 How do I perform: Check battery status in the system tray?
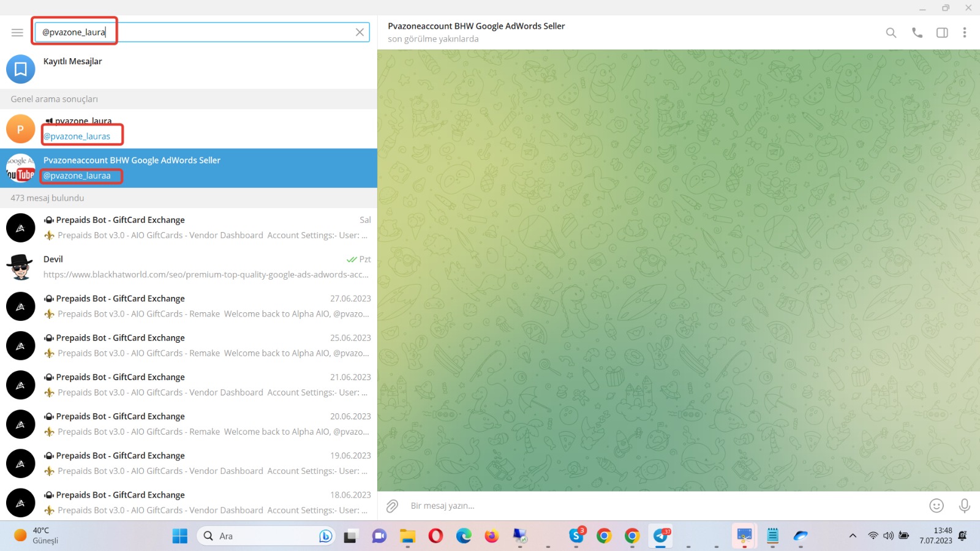[904, 536]
